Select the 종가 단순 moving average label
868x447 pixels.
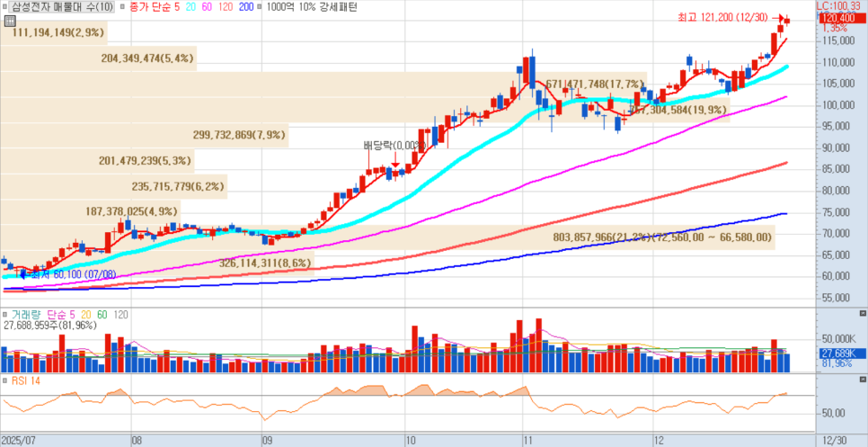tap(149, 7)
